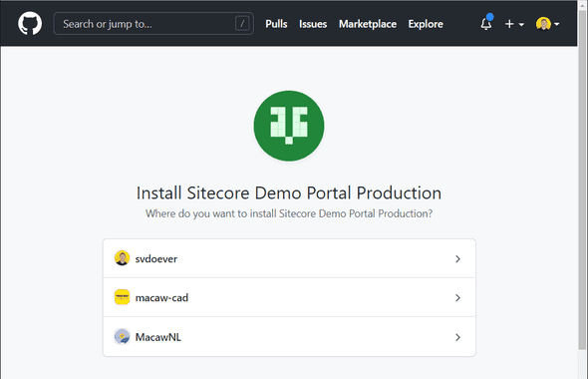This screenshot has height=379, width=588.
Task: Open the GitHub home logo
Action: click(x=30, y=23)
